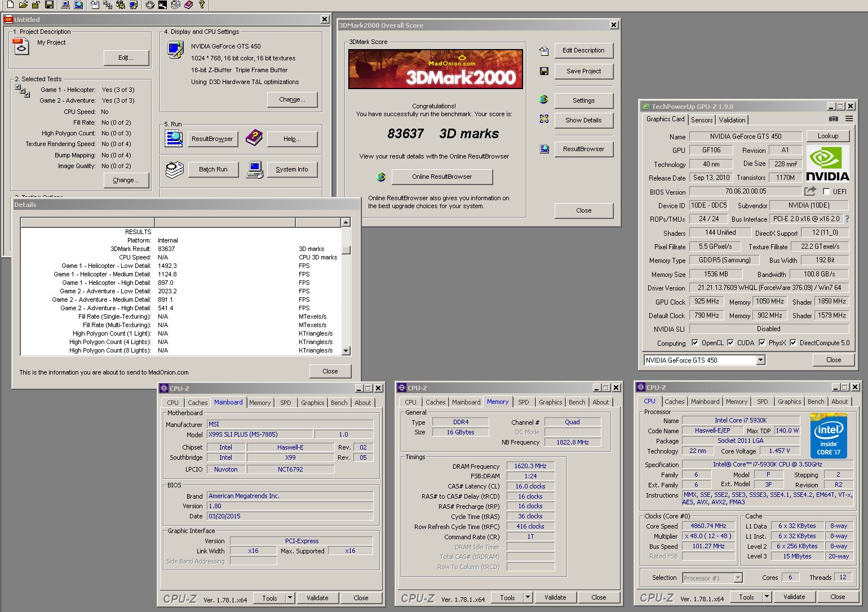Viewport: 868px width, 612px height.
Task: Toggle the OpenCL checkbox in GPU-Z
Action: pyautogui.click(x=695, y=342)
